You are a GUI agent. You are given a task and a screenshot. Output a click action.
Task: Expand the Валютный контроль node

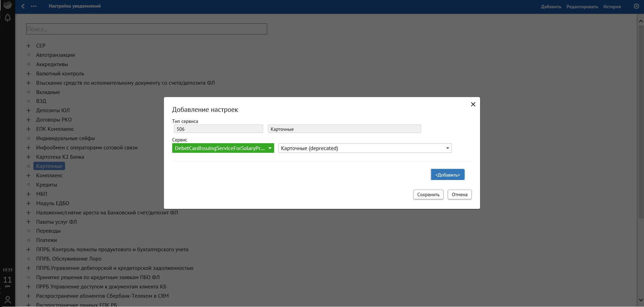pos(29,74)
